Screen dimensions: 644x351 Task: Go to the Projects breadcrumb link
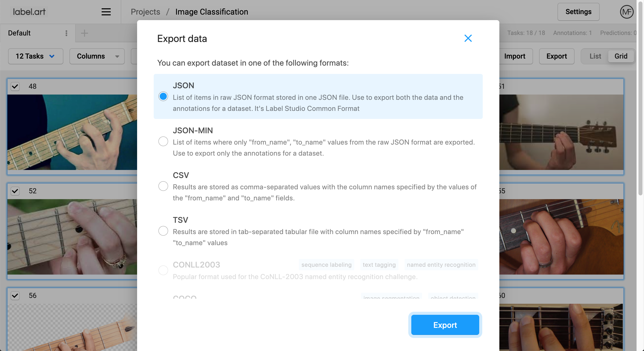145,12
